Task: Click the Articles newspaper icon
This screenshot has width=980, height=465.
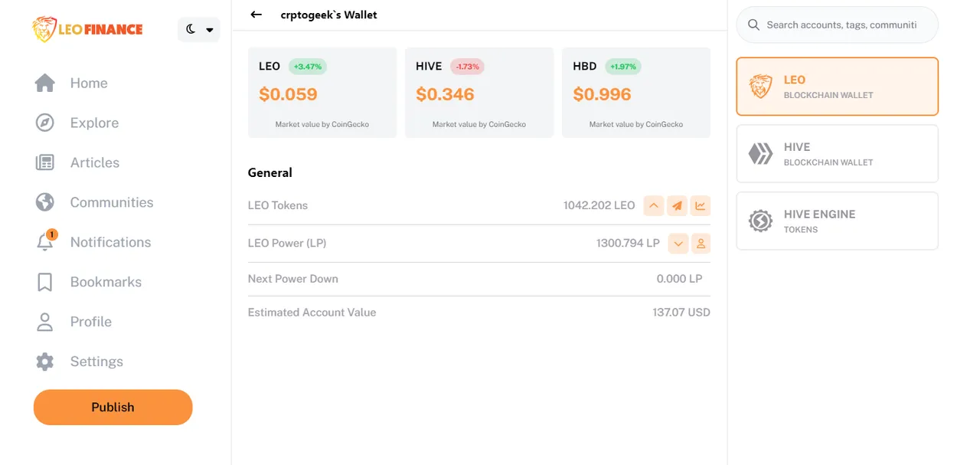Action: (45, 162)
